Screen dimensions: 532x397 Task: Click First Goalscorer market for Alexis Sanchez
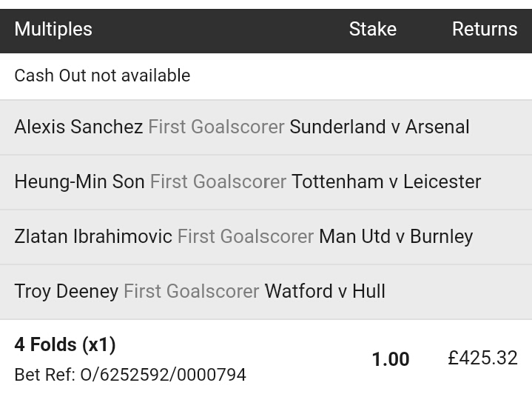pos(216,127)
